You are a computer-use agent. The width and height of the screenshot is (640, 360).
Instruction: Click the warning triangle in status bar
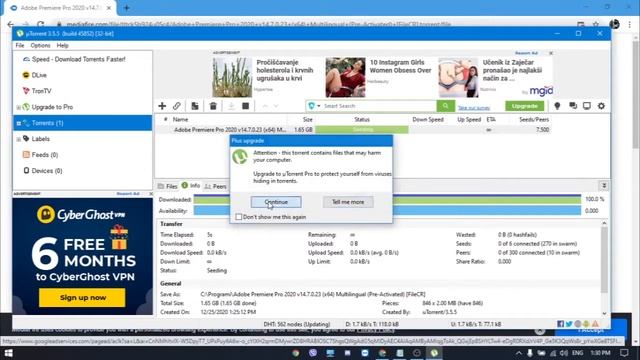click(595, 324)
